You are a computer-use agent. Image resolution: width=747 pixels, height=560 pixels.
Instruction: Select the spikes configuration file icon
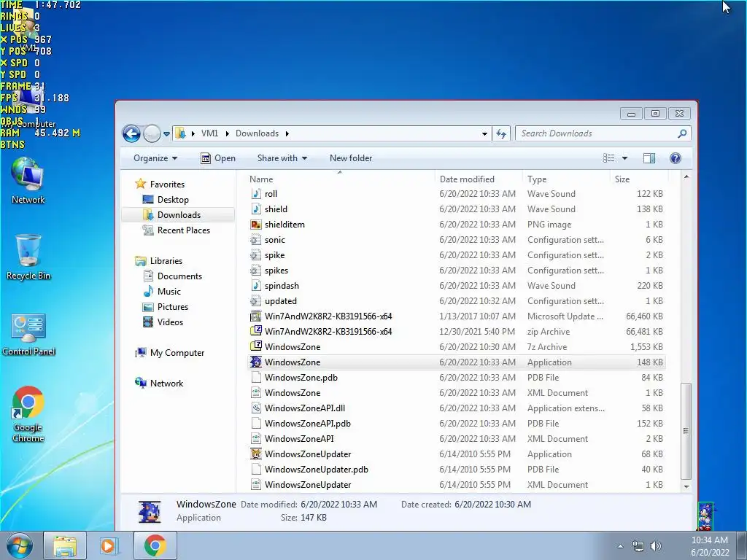point(256,271)
